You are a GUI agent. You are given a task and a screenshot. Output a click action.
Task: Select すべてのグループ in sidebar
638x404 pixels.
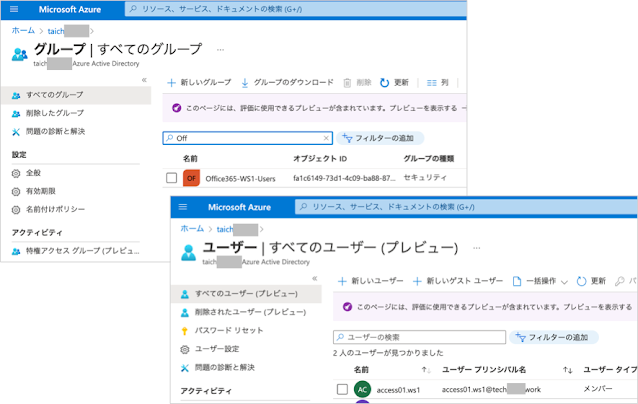click(x=76, y=95)
